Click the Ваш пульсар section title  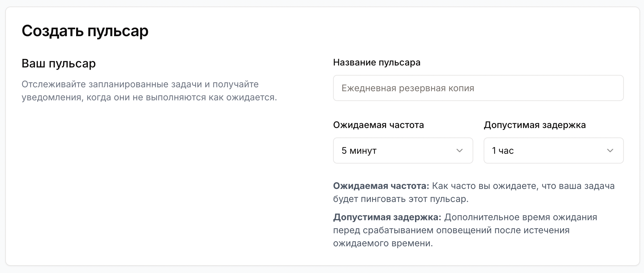59,64
